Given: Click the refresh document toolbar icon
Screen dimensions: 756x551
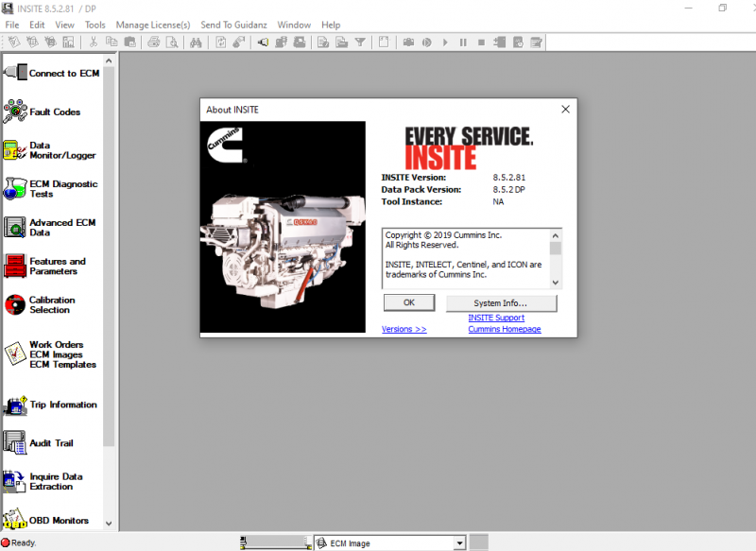Looking at the screenshot, I should coord(221,43).
